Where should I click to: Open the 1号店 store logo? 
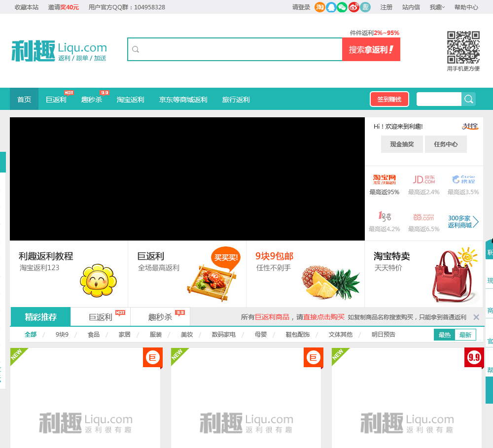384,217
